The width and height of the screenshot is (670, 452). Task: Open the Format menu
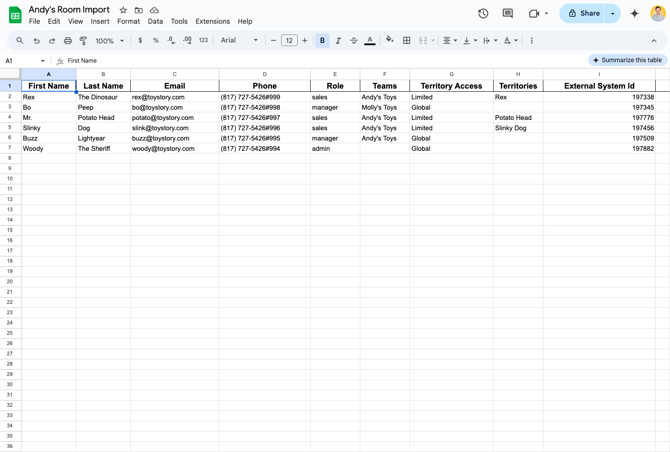pyautogui.click(x=129, y=21)
